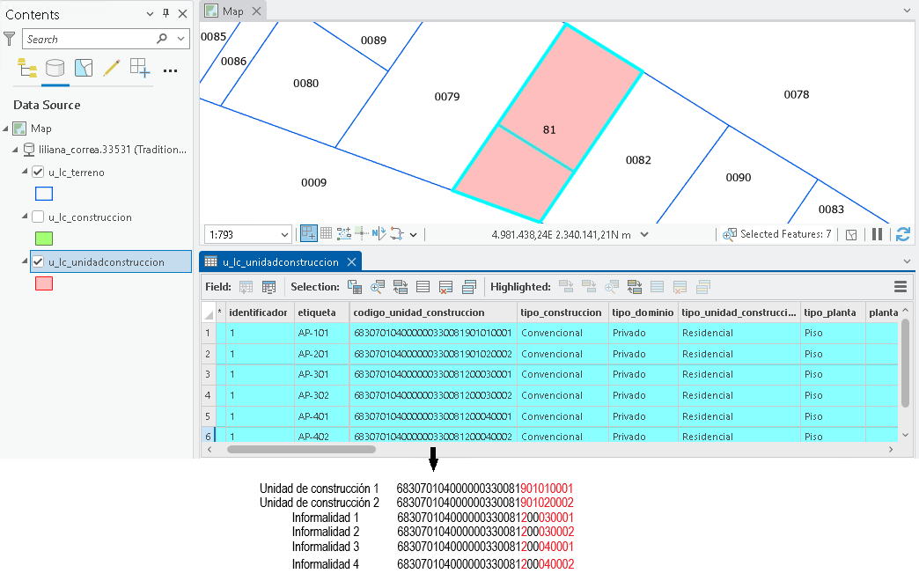Screen dimensions: 919x588
Task: Click the Add field icon next to Field
Action: [x=246, y=287]
